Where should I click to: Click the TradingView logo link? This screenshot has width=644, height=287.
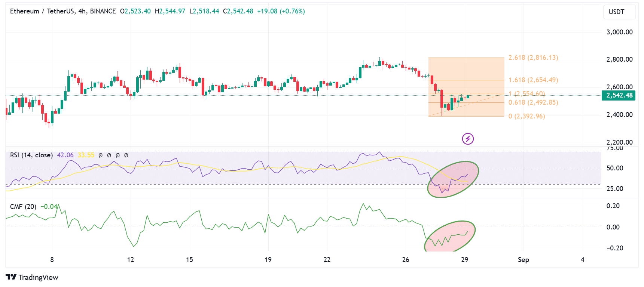(x=32, y=277)
